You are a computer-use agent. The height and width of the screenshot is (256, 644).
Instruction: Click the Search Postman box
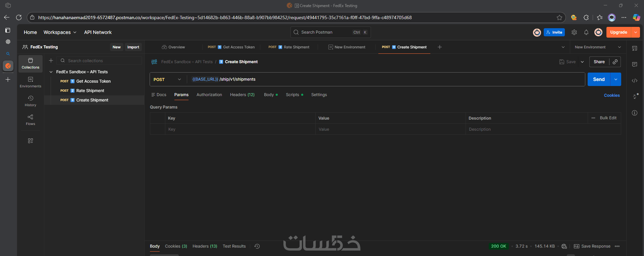click(330, 32)
